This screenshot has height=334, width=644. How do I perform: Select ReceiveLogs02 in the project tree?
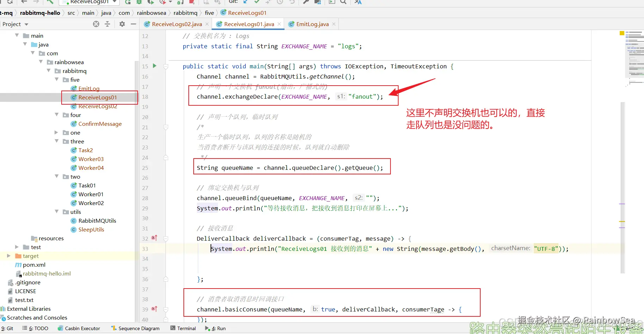[98, 106]
